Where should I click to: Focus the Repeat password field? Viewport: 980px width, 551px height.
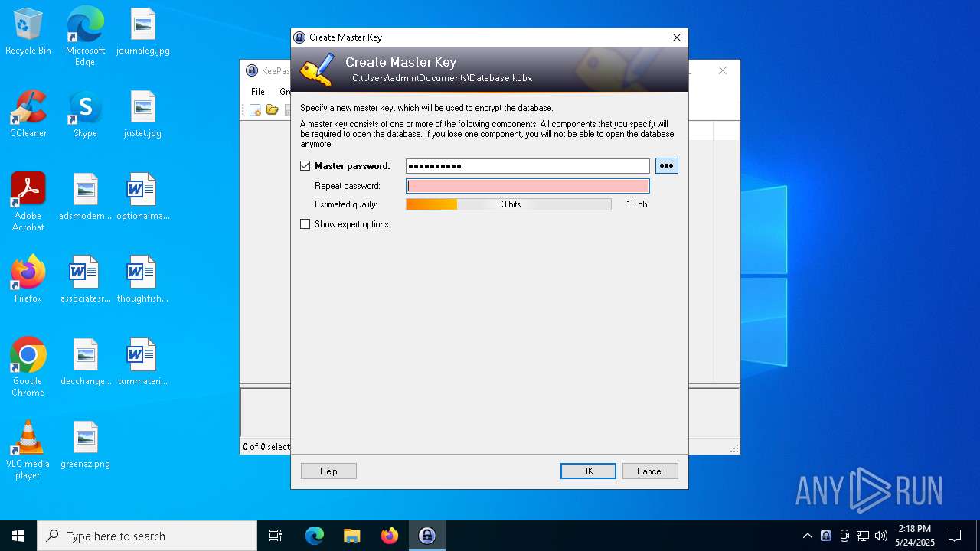pos(528,186)
